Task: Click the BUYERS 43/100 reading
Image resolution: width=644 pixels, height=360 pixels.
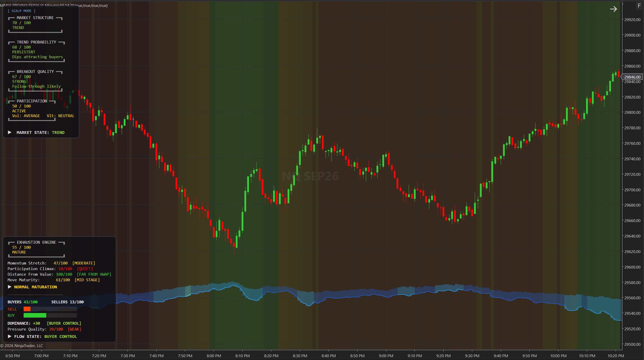Action: pos(23,302)
